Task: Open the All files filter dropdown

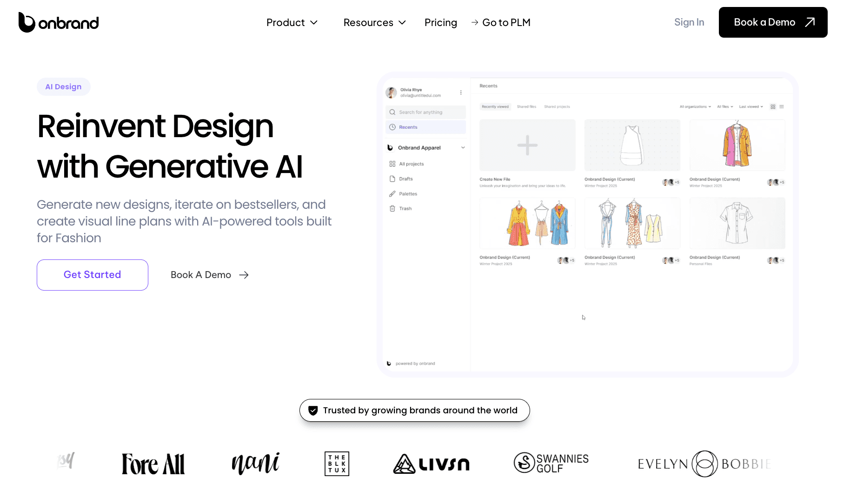Action: coord(725,106)
